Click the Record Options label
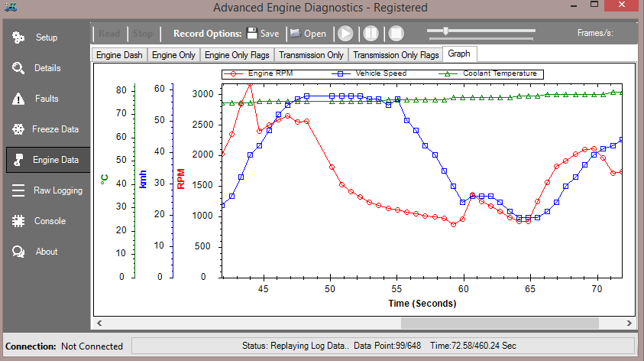The height and width of the screenshot is (361, 644). (x=208, y=34)
